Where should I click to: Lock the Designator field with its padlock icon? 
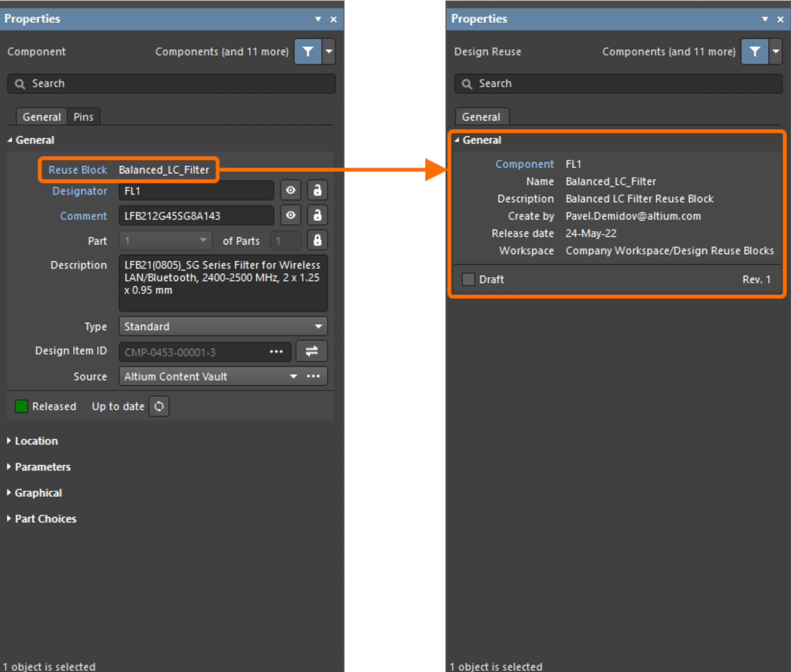click(x=317, y=191)
